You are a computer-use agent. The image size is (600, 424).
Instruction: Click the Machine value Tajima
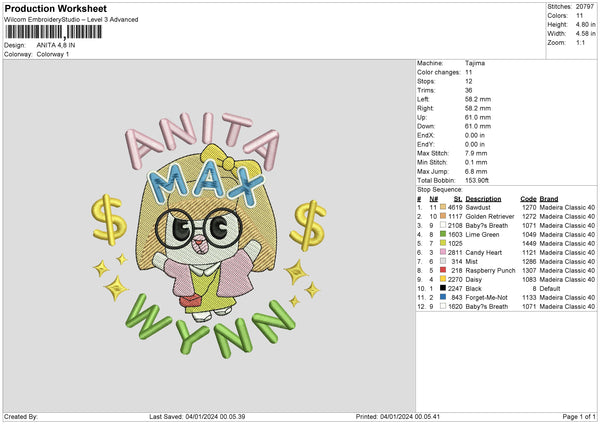(x=475, y=63)
